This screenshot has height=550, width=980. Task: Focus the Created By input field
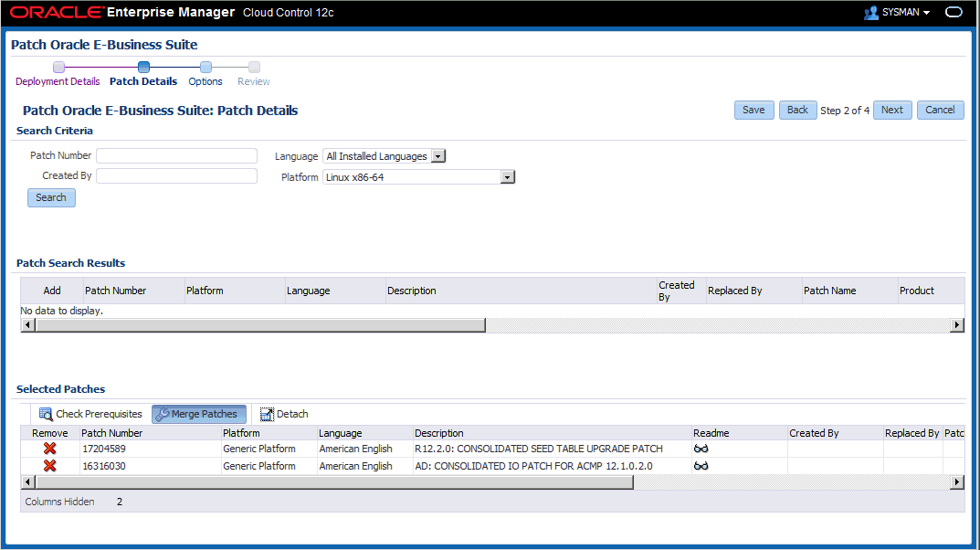(x=177, y=175)
